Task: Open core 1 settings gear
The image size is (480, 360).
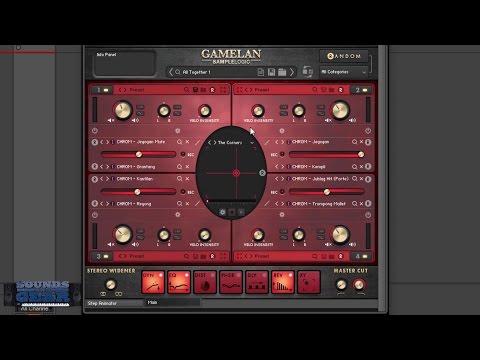Action: [178, 131]
